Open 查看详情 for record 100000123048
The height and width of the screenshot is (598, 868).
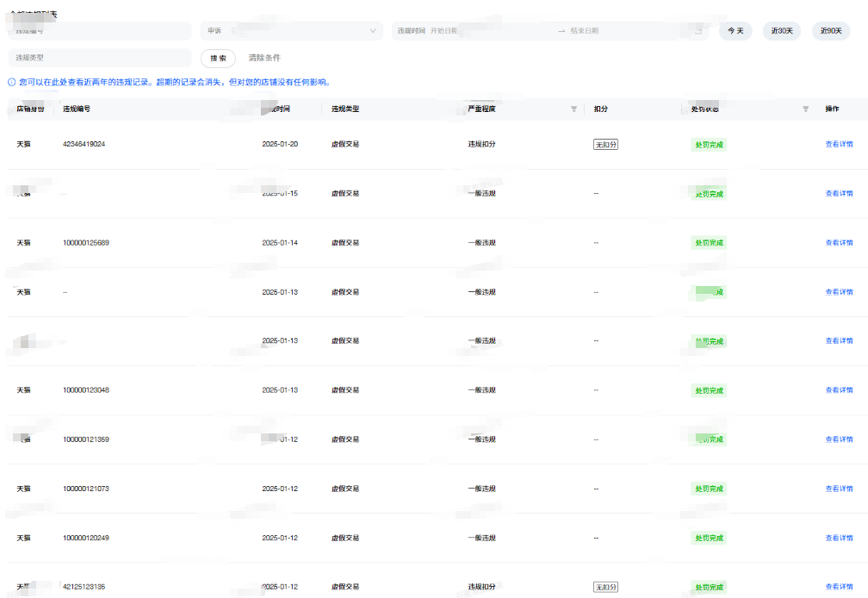pos(839,390)
